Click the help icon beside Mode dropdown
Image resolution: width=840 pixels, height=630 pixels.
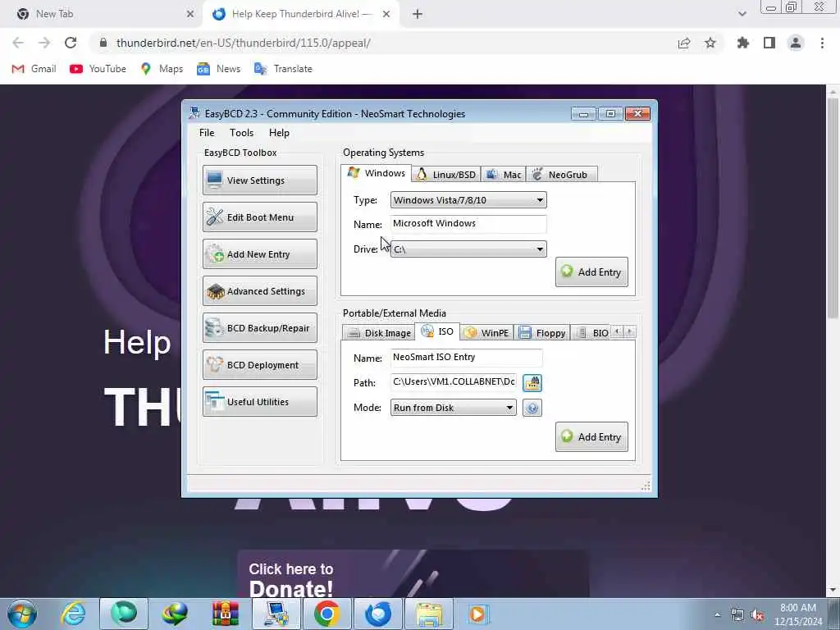pos(532,408)
